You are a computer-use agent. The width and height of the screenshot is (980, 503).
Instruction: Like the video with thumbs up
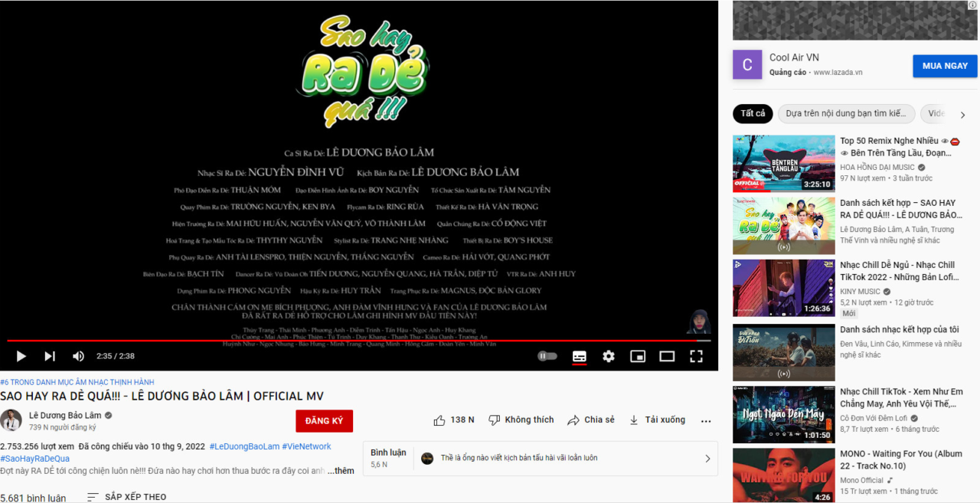click(454, 420)
